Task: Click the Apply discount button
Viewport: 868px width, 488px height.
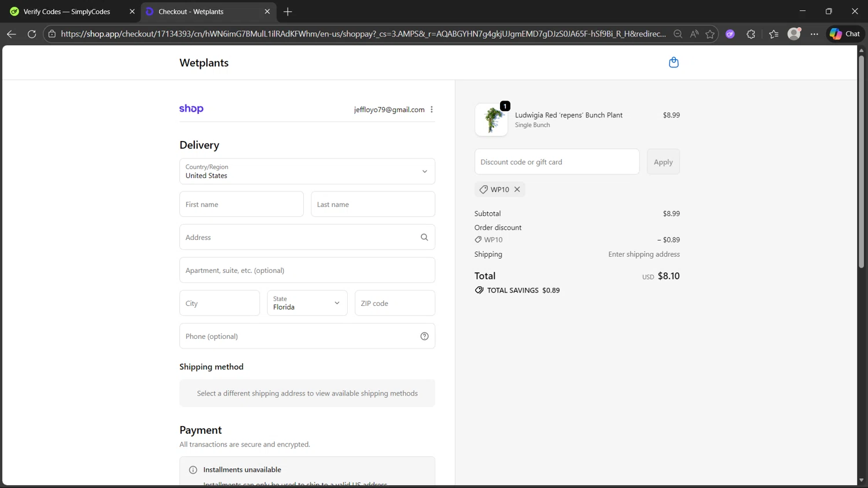Action: coord(663,162)
